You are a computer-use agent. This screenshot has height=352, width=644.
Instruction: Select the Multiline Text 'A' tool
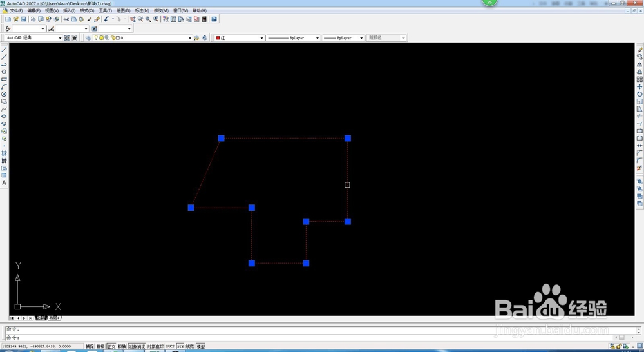coord(4,182)
